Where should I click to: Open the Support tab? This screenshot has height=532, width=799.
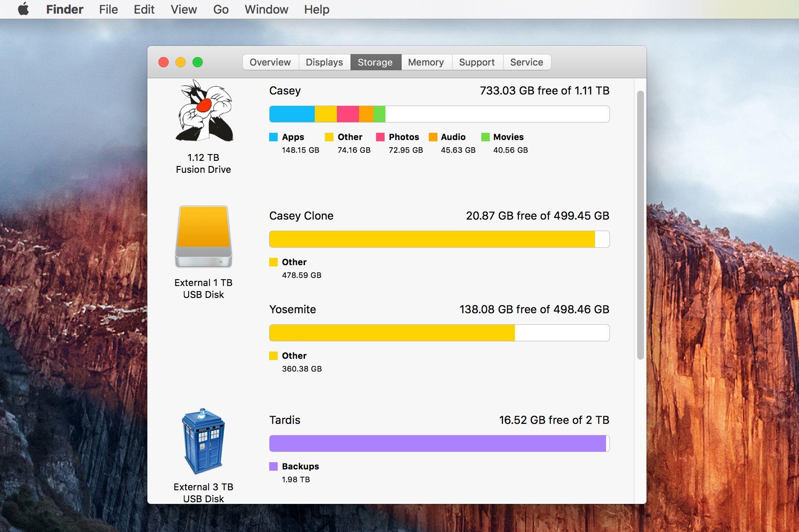pos(477,62)
